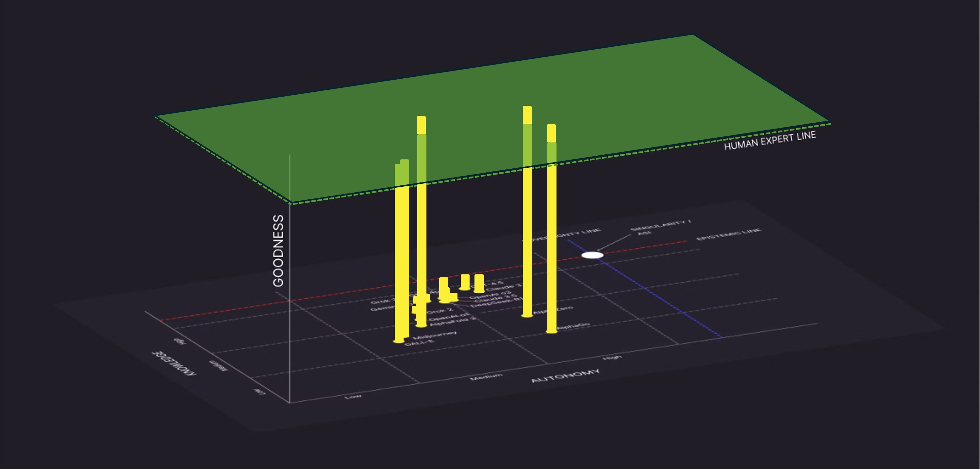The height and width of the screenshot is (469, 980).
Task: Click the white Singularity / ASI marker
Action: 592,255
